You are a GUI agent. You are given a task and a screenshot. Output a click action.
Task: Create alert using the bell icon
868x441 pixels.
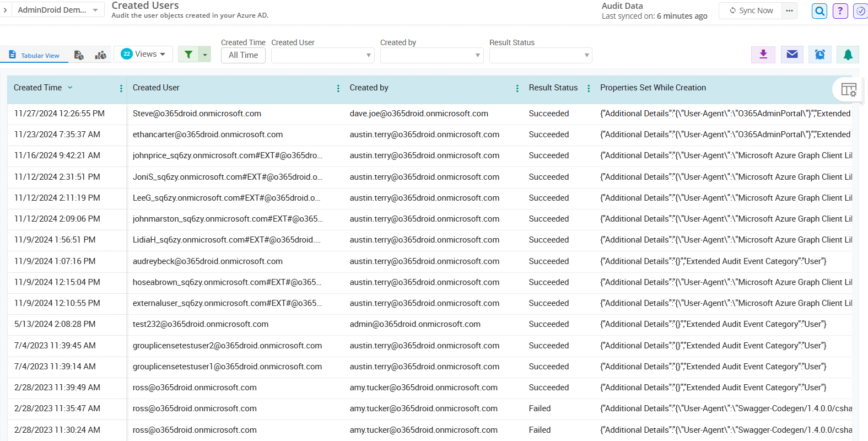click(x=848, y=54)
